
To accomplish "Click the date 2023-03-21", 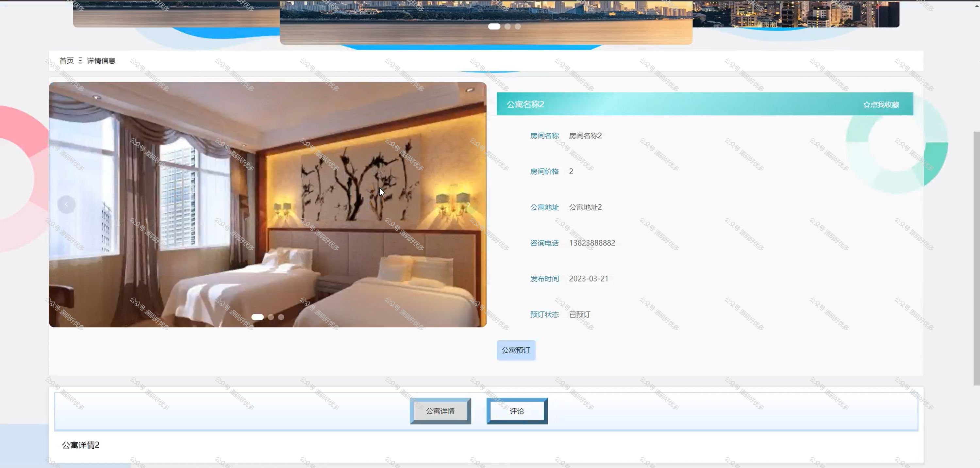I will coord(589,279).
